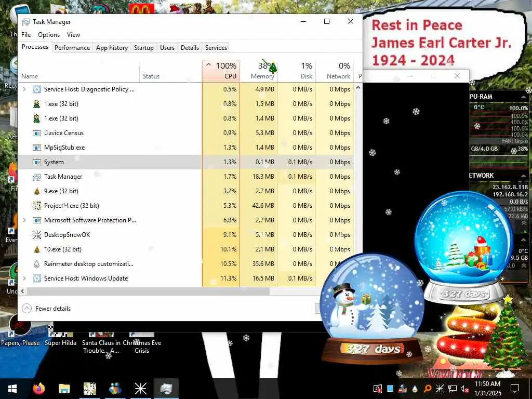This screenshot has width=532, height=399.
Task: Sort processes by the CPU column header
Action: click(x=221, y=71)
